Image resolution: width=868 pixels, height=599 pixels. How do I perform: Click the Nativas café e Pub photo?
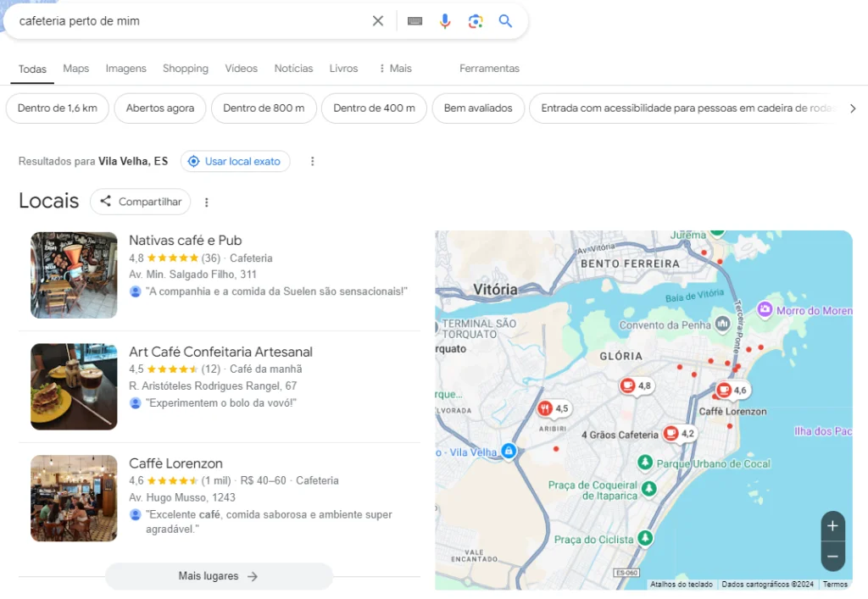point(74,275)
